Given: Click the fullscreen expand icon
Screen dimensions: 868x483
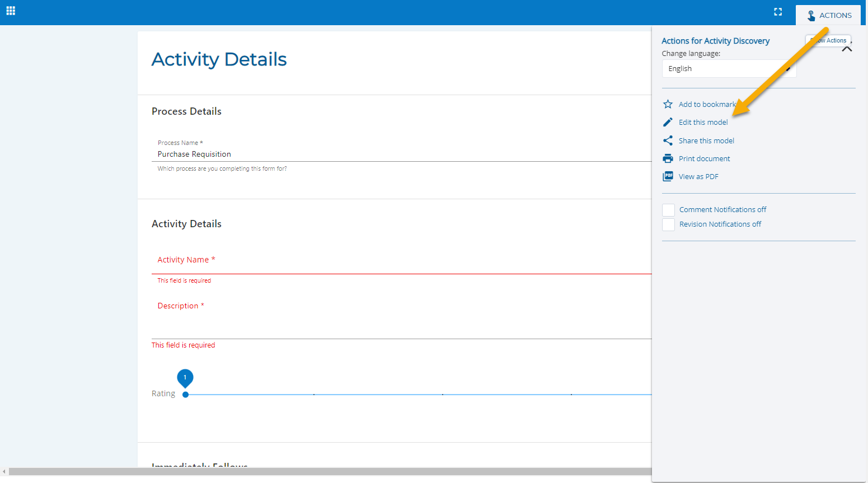Looking at the screenshot, I should point(777,12).
